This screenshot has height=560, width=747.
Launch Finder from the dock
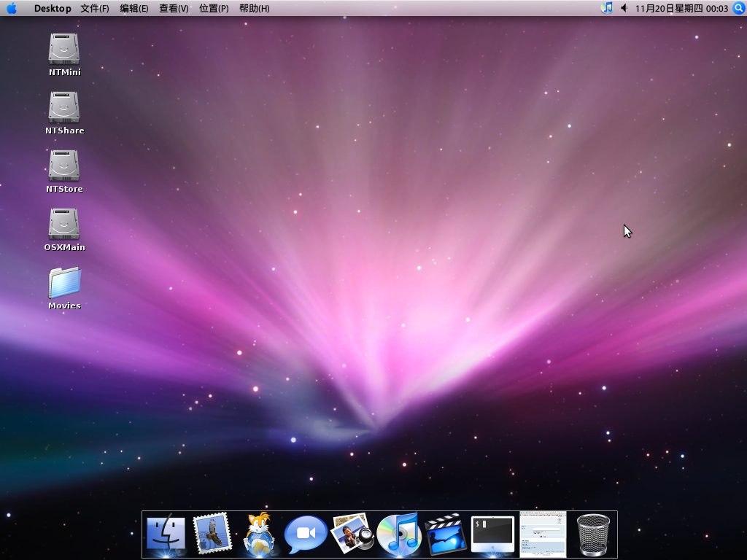click(x=166, y=534)
